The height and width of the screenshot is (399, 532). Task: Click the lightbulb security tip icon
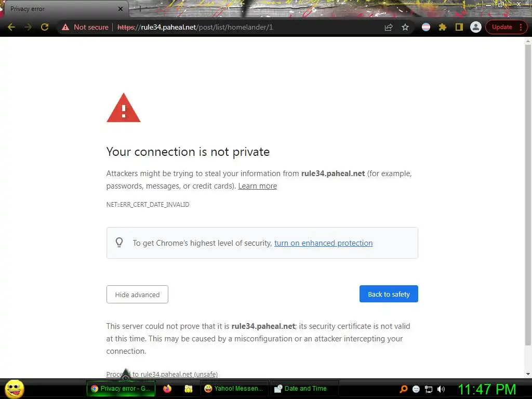click(x=119, y=243)
